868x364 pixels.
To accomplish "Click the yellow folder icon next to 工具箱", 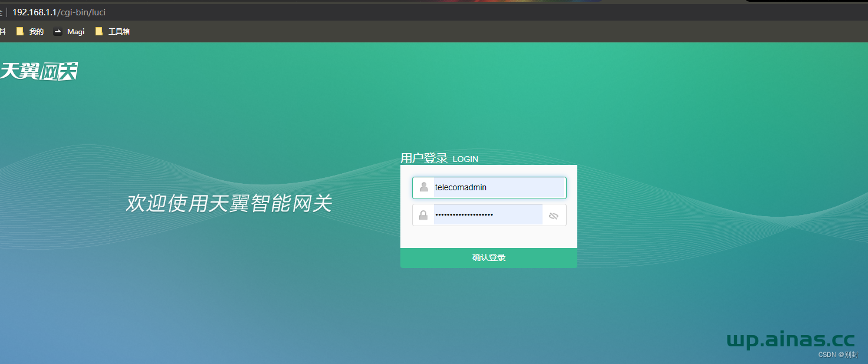I will click(98, 32).
